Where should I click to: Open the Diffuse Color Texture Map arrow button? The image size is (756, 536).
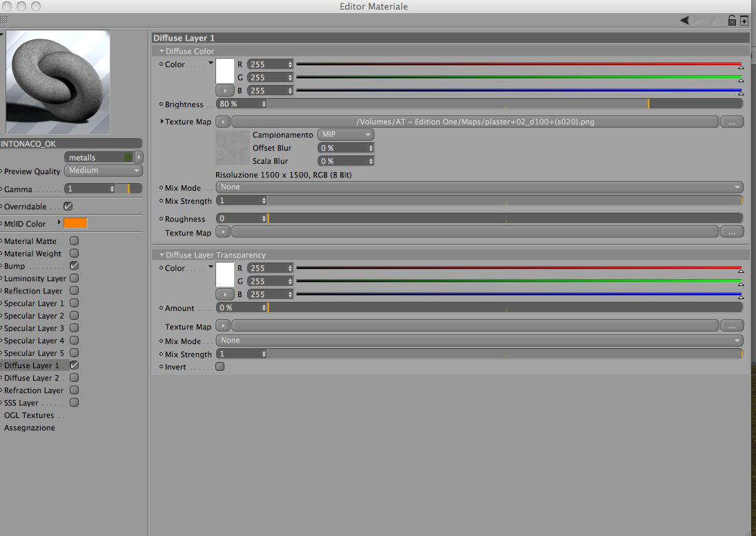[x=223, y=122]
